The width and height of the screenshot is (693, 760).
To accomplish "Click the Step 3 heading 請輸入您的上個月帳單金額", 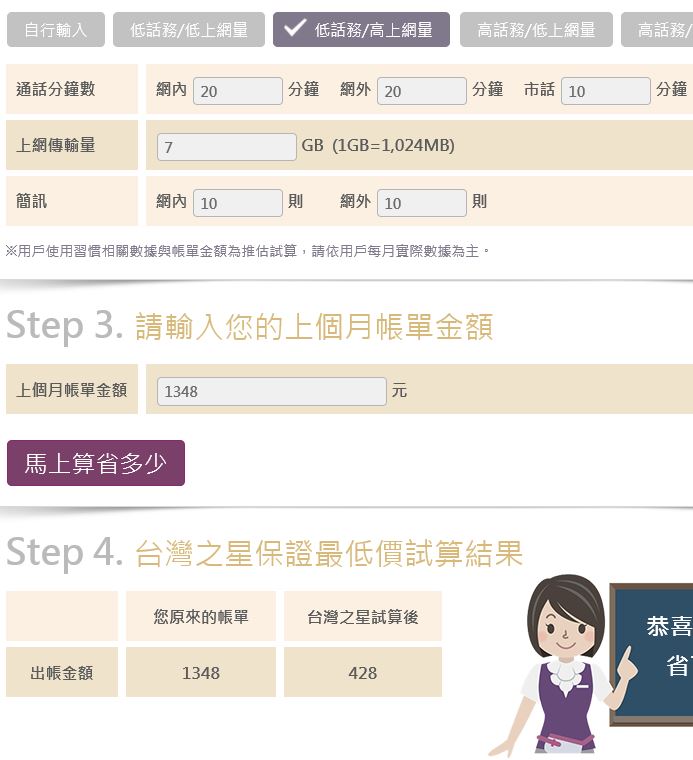I will click(x=314, y=326).
